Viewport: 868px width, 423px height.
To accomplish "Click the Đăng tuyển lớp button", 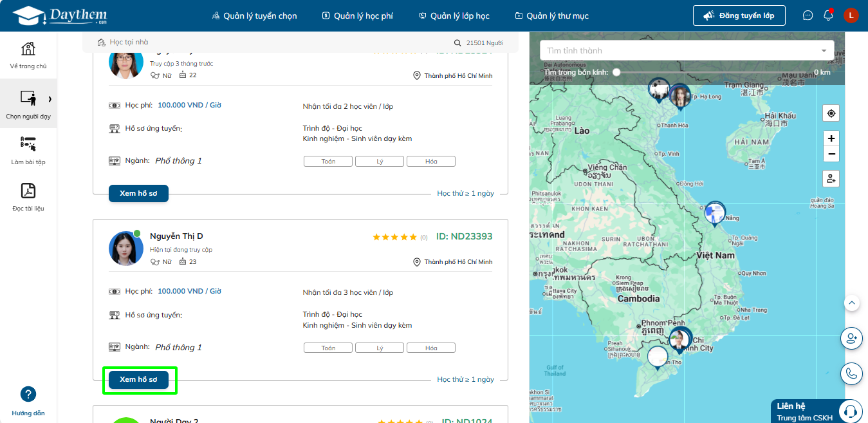I will tap(739, 15).
